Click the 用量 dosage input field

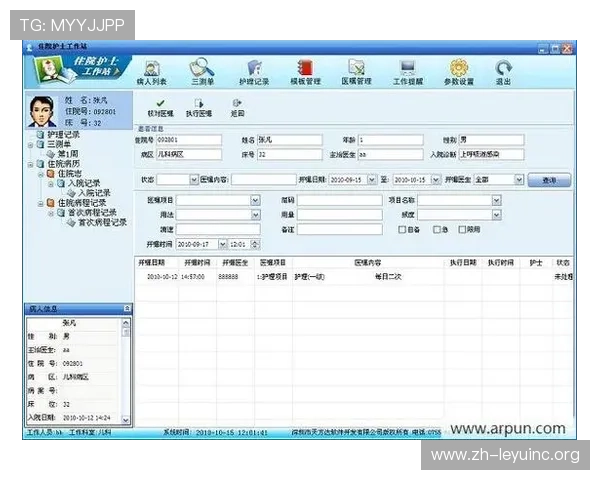[340, 215]
